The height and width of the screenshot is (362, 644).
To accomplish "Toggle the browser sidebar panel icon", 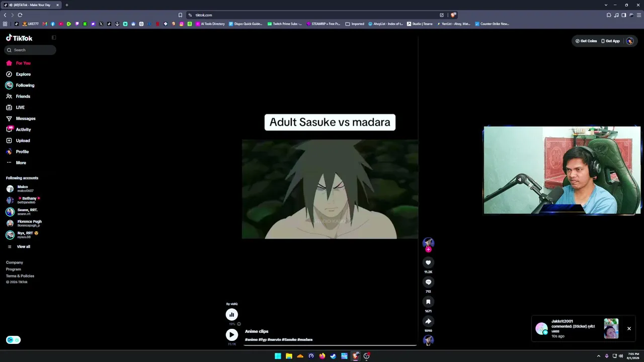I will point(624,15).
